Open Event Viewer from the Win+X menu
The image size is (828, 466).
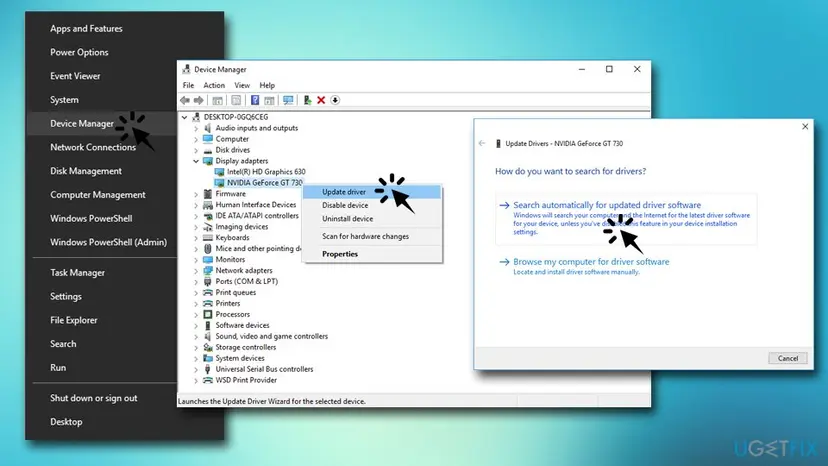(75, 76)
